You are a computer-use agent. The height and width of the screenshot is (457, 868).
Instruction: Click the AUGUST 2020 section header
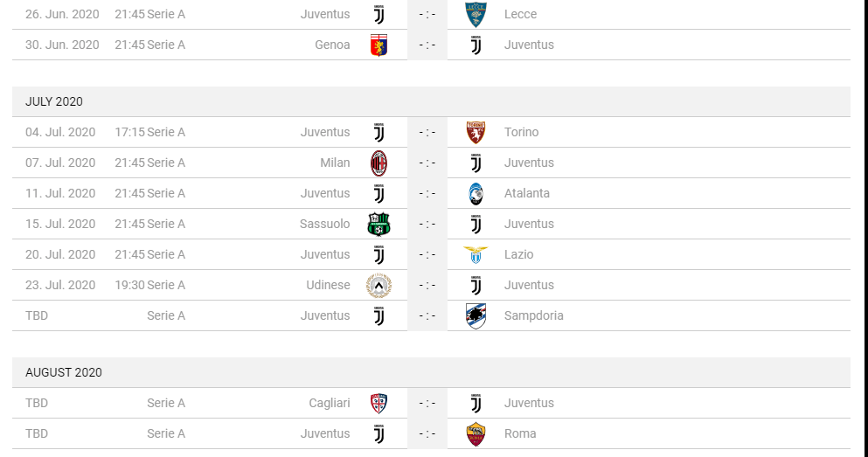coord(64,372)
